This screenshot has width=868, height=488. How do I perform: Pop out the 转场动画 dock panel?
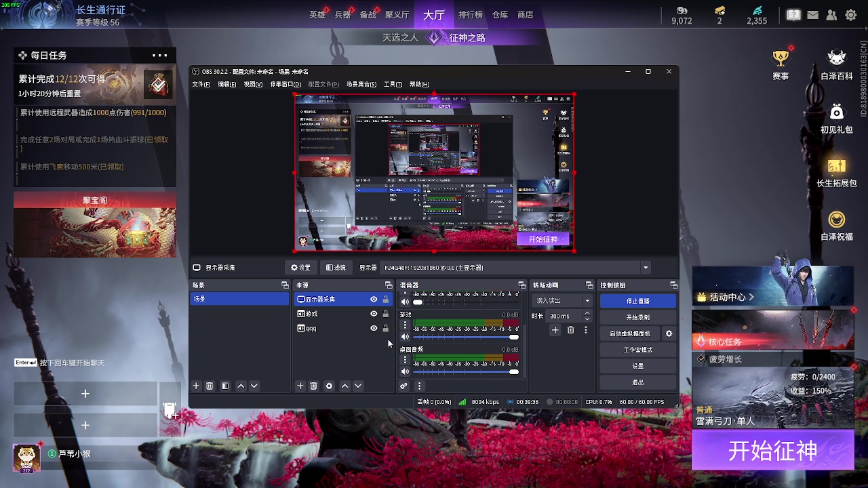589,285
